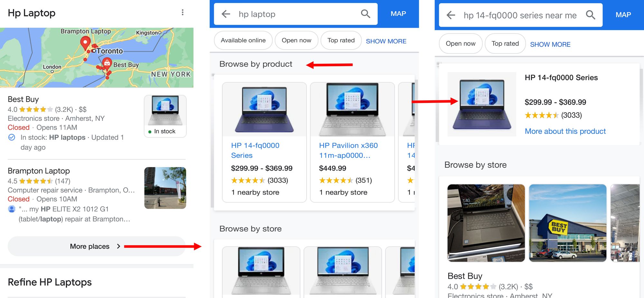Open Best Buy In stock laptop thumbnail
Viewport: 644px width, 298px height.
point(165,116)
